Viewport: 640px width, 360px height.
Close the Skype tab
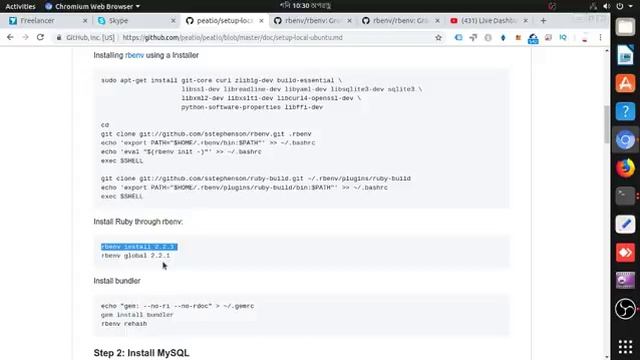click(173, 20)
